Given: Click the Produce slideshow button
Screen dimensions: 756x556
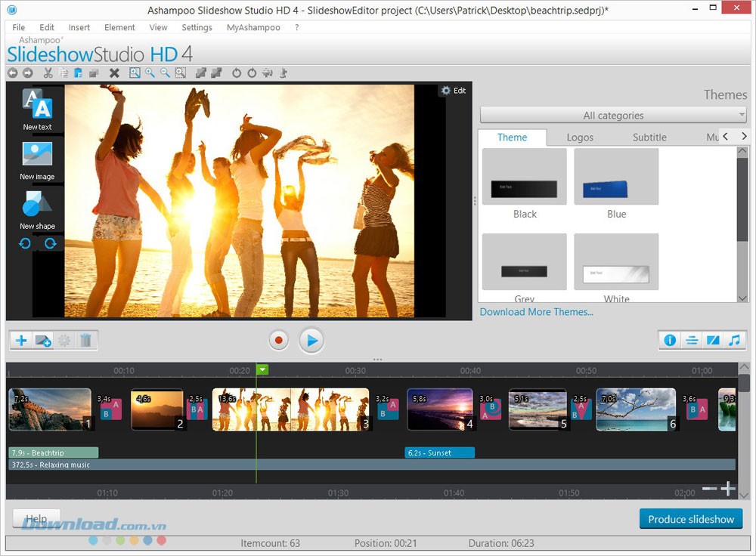Looking at the screenshot, I should click(691, 519).
